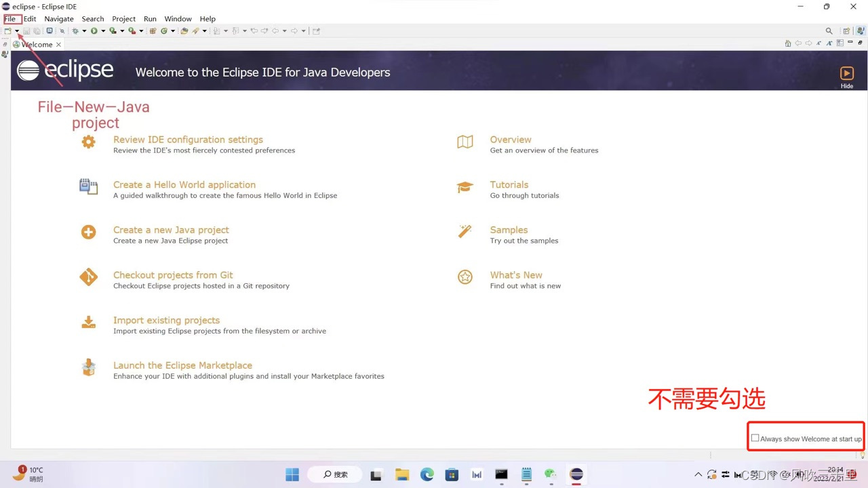Open the Window menu
Screen dimensions: 868x488
pyautogui.click(x=178, y=19)
